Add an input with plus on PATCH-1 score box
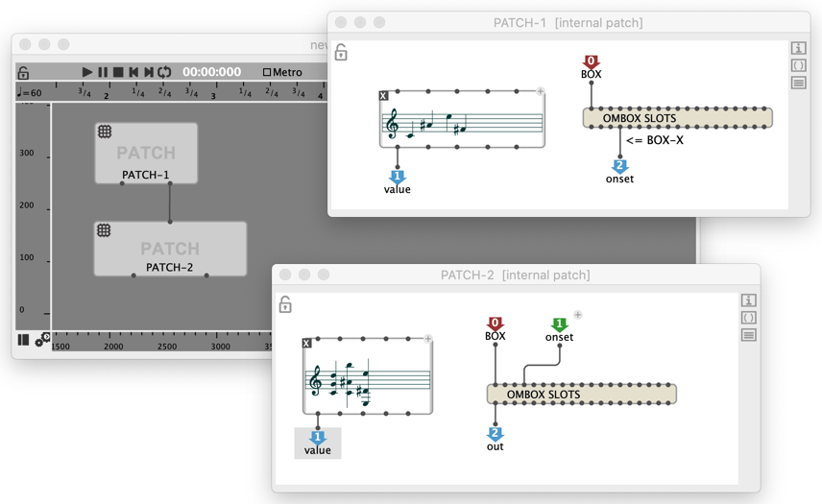Image resolution: width=822 pixels, height=504 pixels. point(540,91)
